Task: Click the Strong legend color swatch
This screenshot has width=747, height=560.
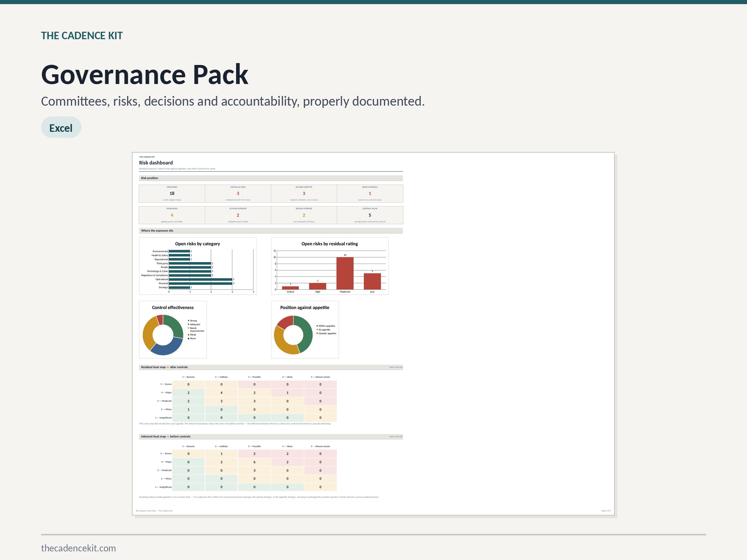Action: 189,321
